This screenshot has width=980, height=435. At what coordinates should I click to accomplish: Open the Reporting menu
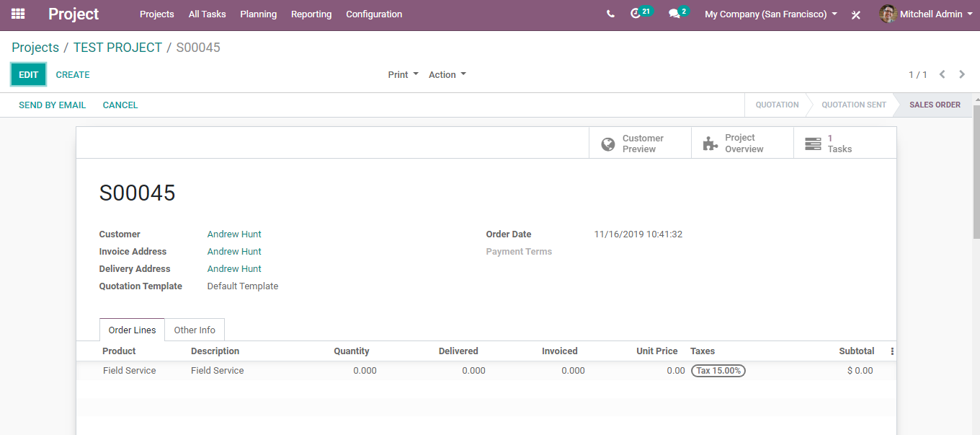click(311, 14)
